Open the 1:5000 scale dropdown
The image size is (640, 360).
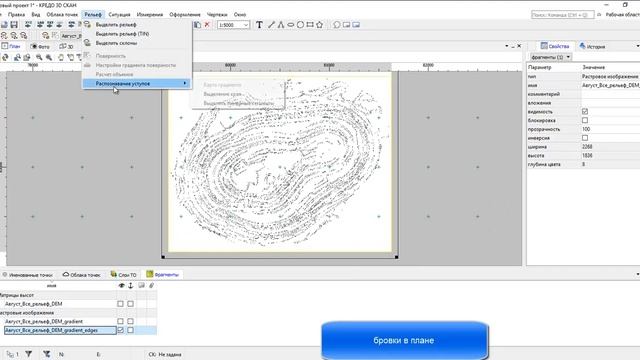coord(246,25)
